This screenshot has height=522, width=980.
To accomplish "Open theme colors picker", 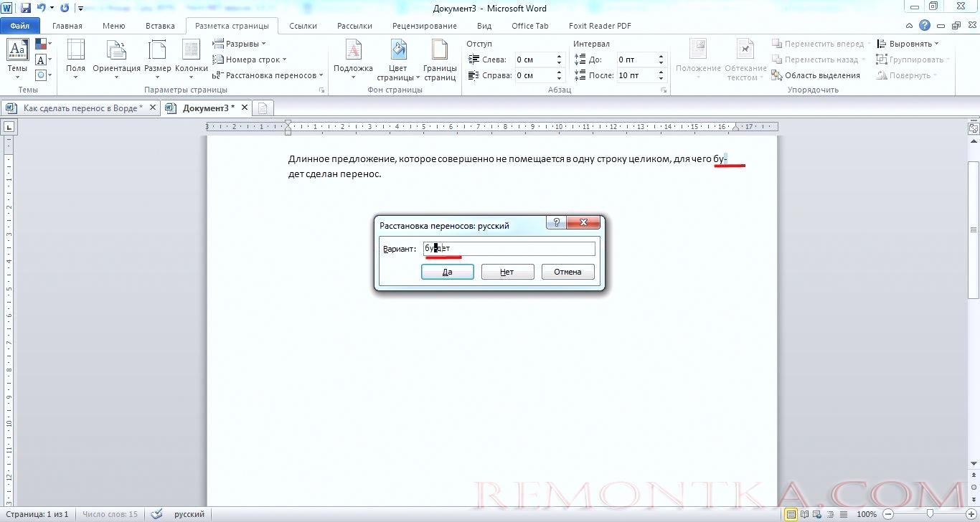I will point(42,44).
